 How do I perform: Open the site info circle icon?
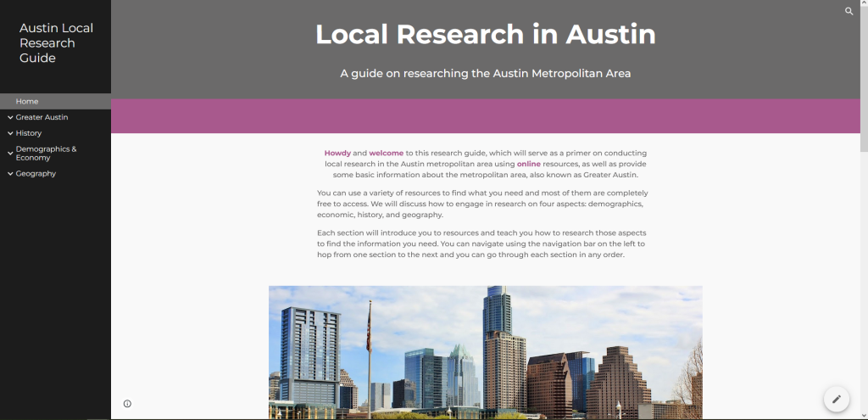point(127,403)
